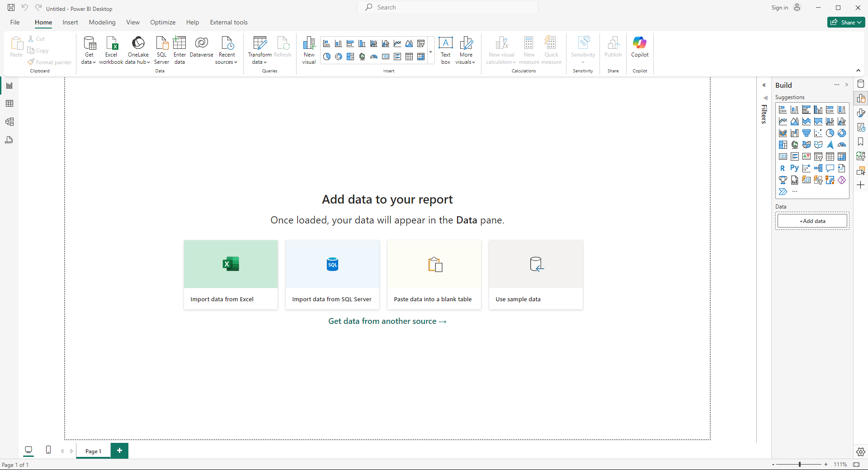The image size is (868, 470).
Task: Select Metrics trophy visual in Build pane
Action: pos(783,180)
